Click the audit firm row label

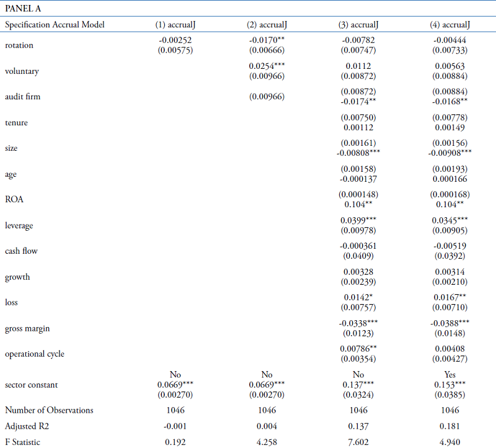coord(22,97)
